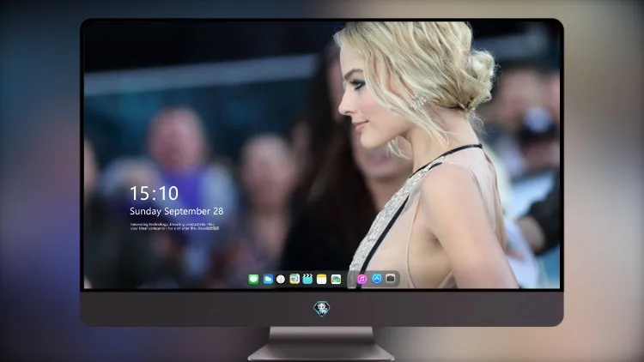Open the teal clapperboard video app

click(307, 279)
